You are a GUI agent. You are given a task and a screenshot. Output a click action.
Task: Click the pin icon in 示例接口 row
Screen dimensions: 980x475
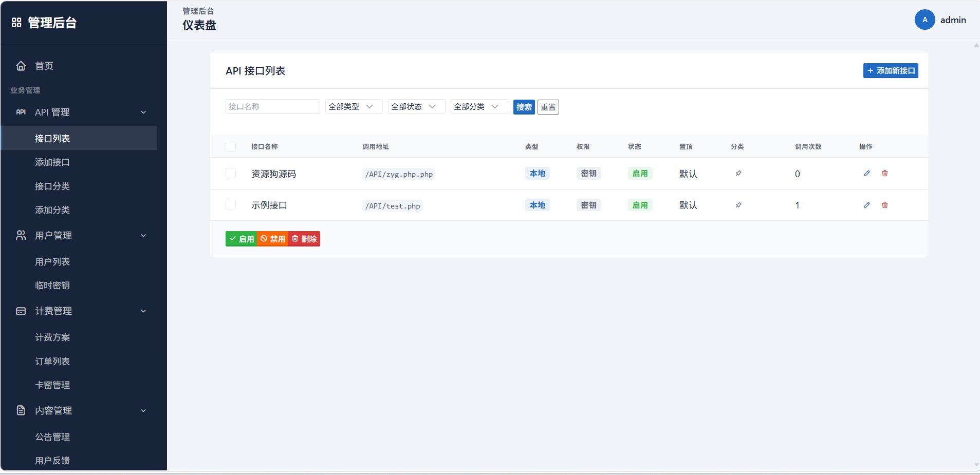(x=738, y=205)
